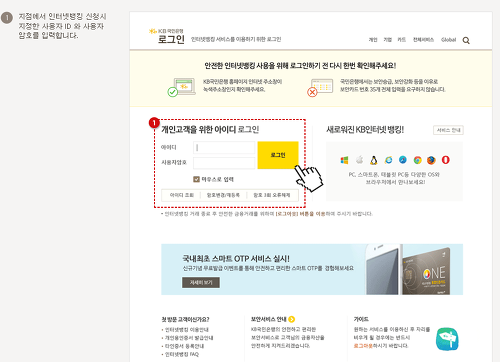
Task: Click the Firefox browser icon
Action: (431, 160)
